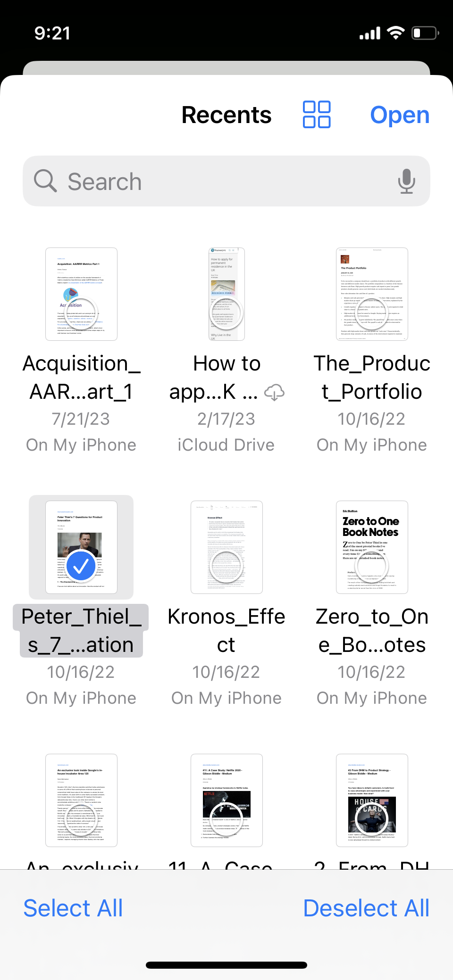Image resolution: width=453 pixels, height=980 pixels.
Task: Uncheck the Peter Thiel file checkmark
Action: [81, 566]
